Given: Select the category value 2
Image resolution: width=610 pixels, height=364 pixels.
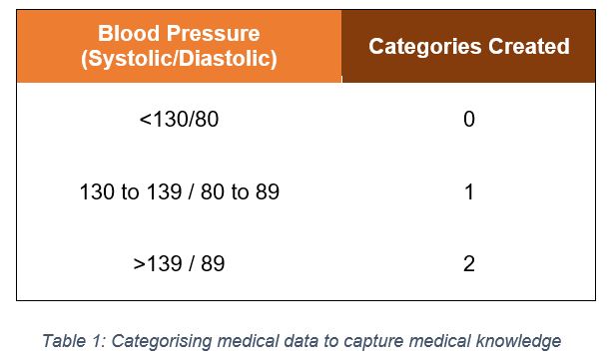Looking at the screenshot, I should (469, 263).
